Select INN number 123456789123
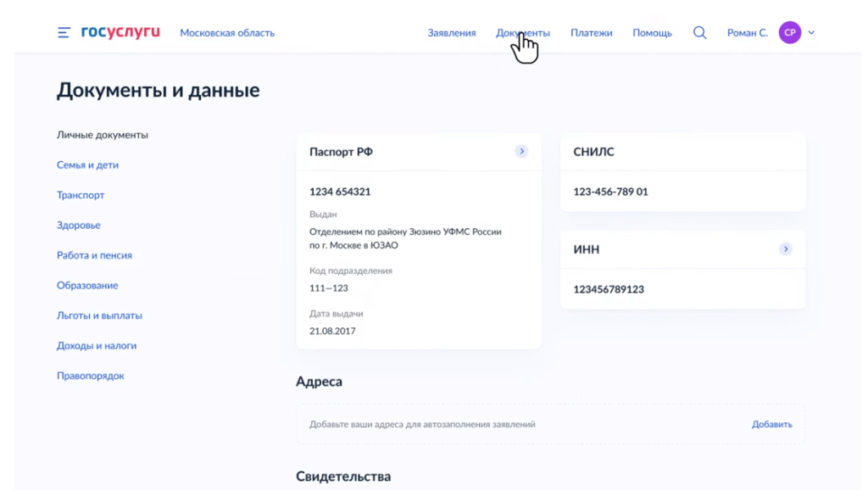The height and width of the screenshot is (490, 868). [x=609, y=290]
